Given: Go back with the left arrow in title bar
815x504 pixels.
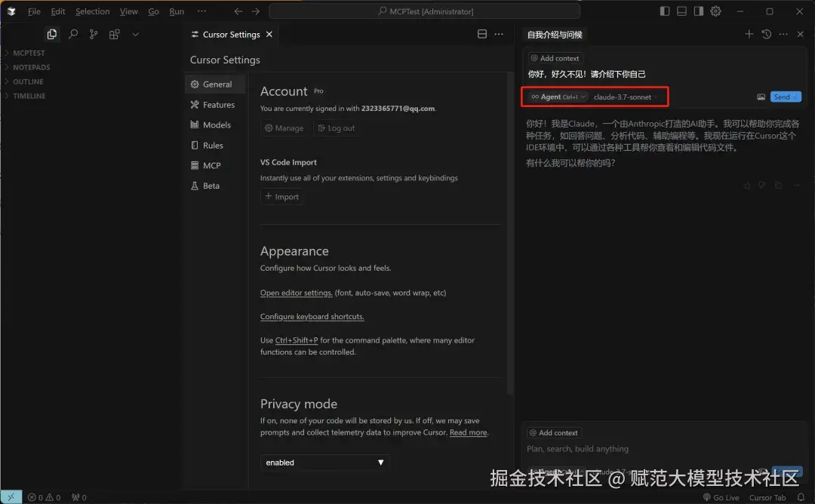Looking at the screenshot, I should 238,11.
